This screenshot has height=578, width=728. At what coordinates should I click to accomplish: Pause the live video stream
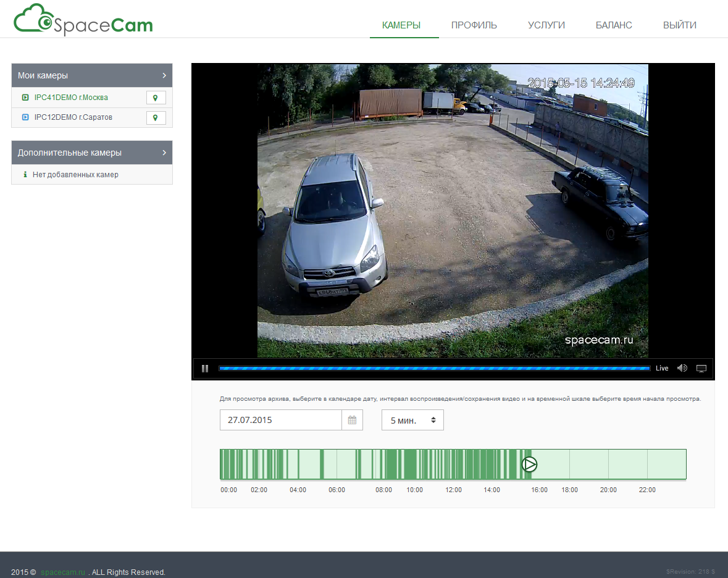pyautogui.click(x=205, y=369)
